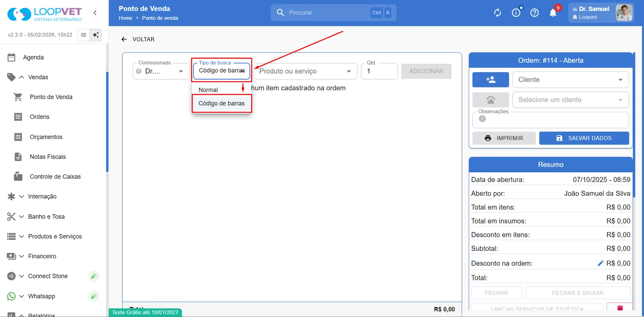Open the Comissionado dropdown

click(161, 71)
